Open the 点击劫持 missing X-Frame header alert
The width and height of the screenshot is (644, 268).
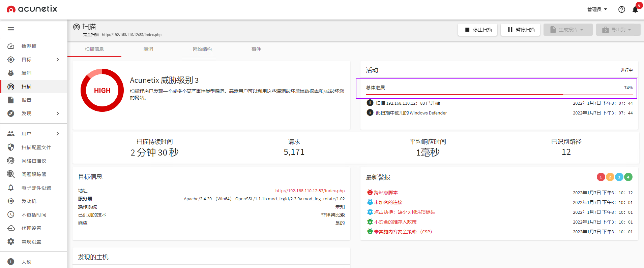[404, 212]
